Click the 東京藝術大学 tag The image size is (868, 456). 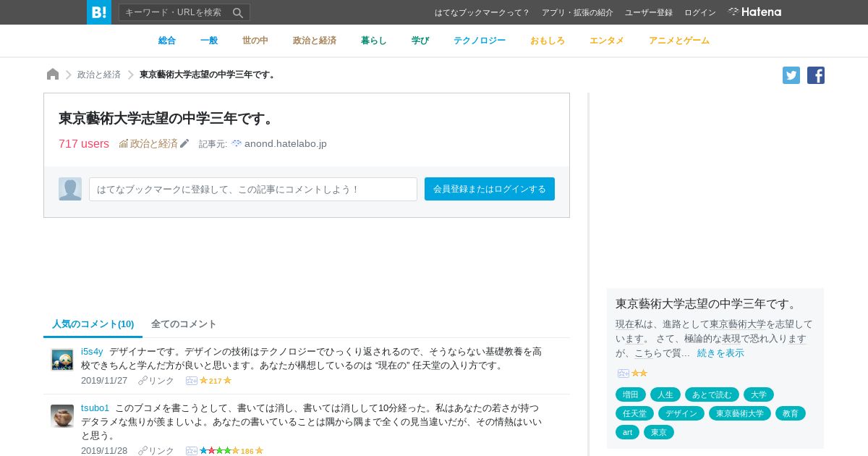(740, 413)
